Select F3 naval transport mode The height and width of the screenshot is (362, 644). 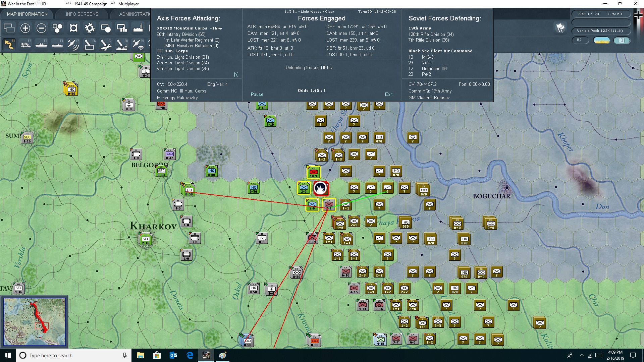[42, 44]
